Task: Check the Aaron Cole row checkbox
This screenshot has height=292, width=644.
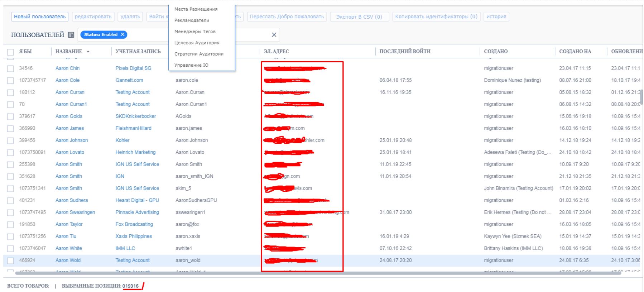Action: pyautogui.click(x=10, y=81)
